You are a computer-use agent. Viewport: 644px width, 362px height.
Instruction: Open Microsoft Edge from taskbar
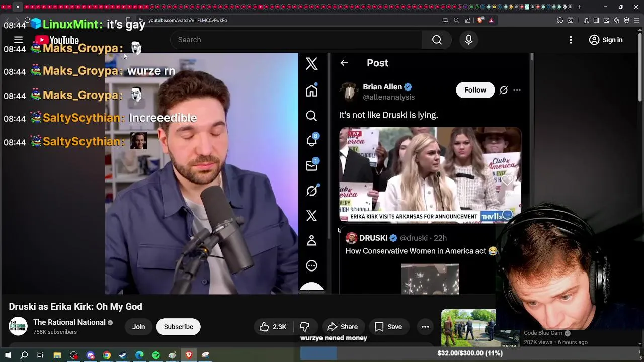139,355
